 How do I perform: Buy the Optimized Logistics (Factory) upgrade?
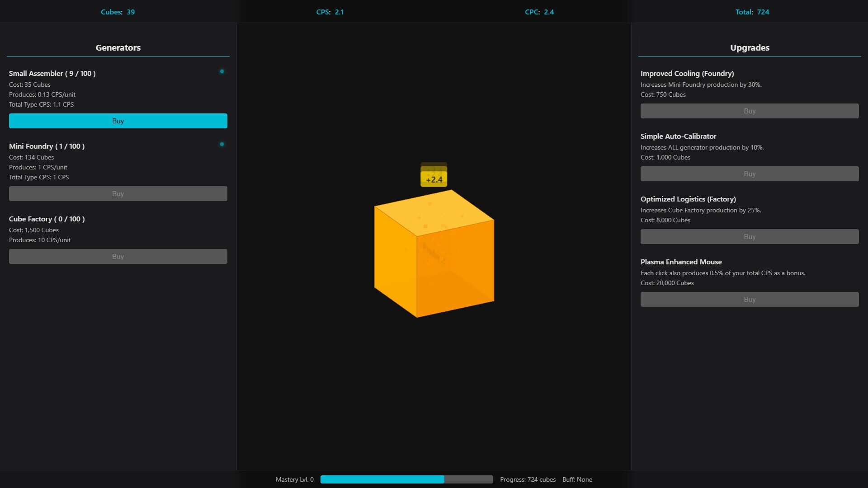749,236
